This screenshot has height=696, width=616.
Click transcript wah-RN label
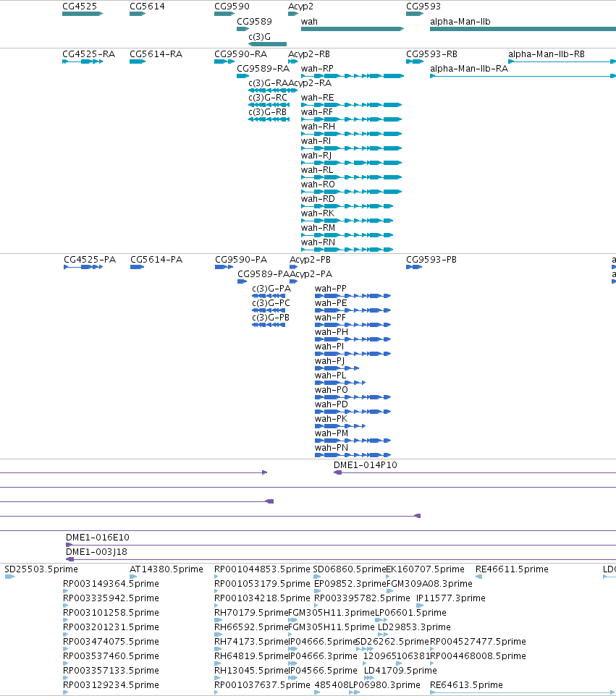pyautogui.click(x=318, y=242)
